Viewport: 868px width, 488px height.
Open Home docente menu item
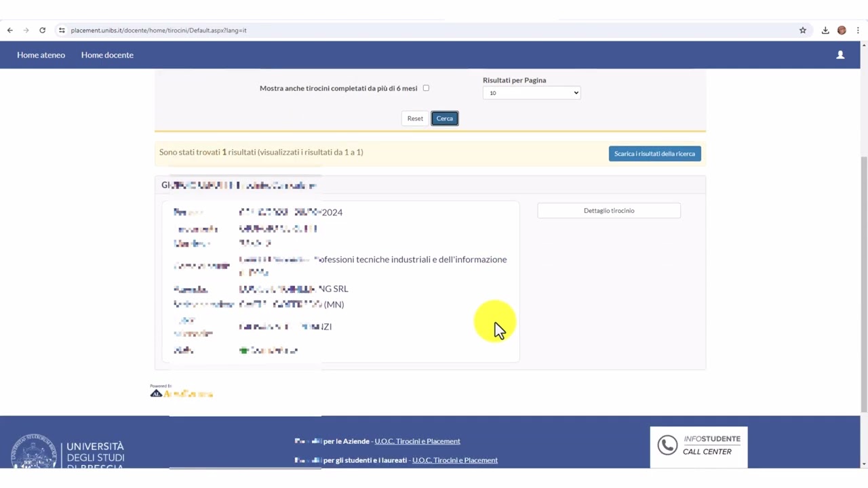tap(107, 55)
